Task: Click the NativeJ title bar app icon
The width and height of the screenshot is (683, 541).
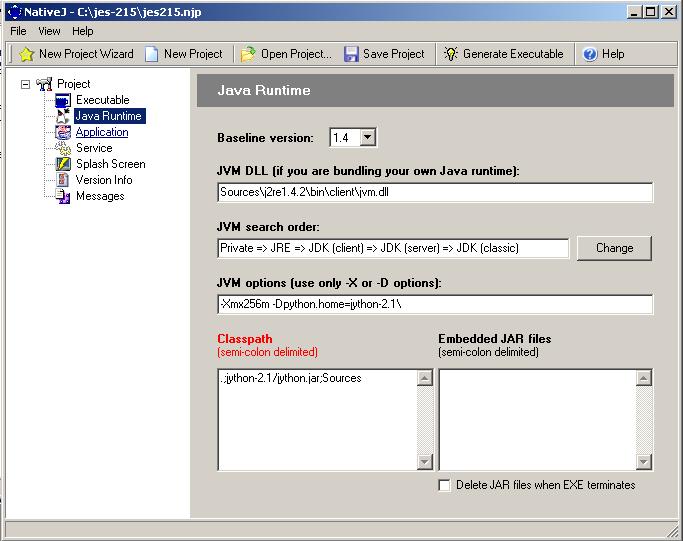Action: (x=14, y=11)
